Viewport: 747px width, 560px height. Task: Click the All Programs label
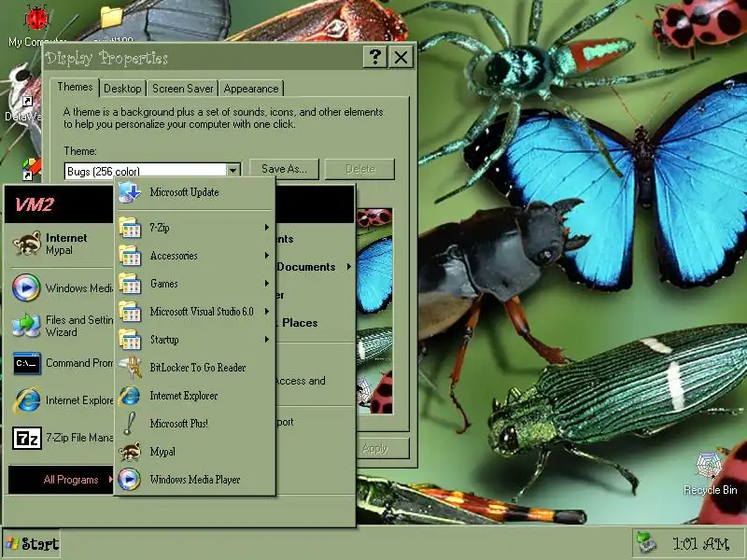[x=71, y=480]
